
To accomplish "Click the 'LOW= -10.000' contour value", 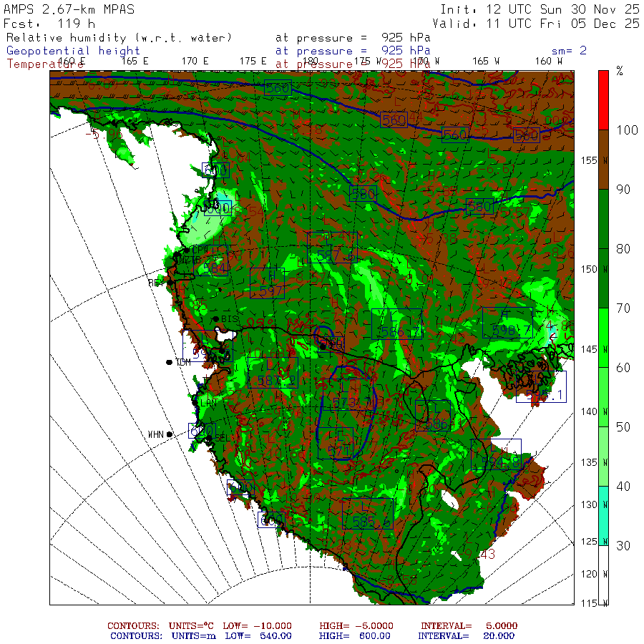I will (257, 626).
